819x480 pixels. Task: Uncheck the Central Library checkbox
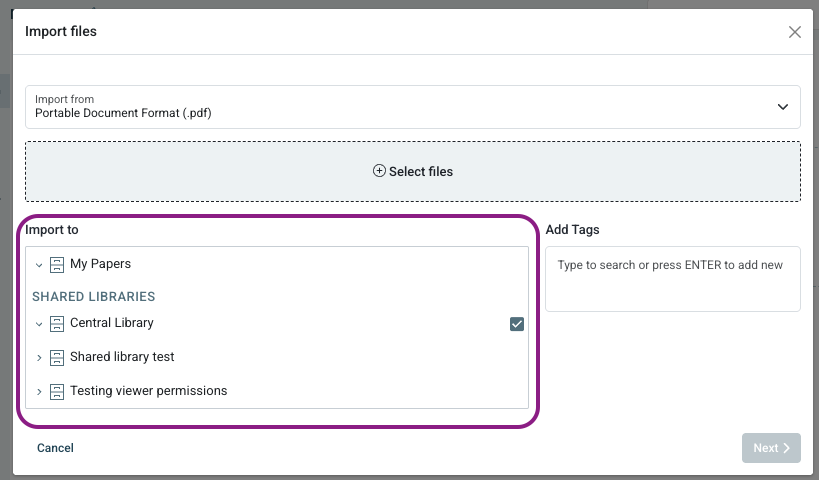(516, 324)
